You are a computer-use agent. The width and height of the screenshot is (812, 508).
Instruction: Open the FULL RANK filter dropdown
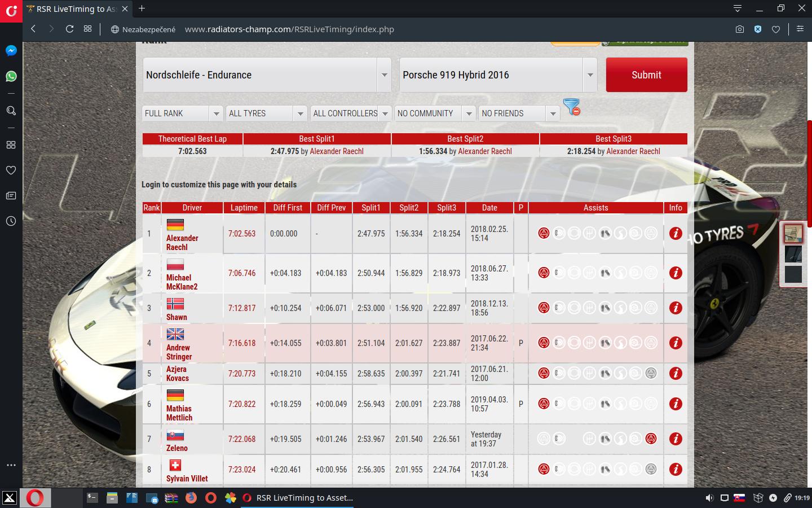pos(183,113)
